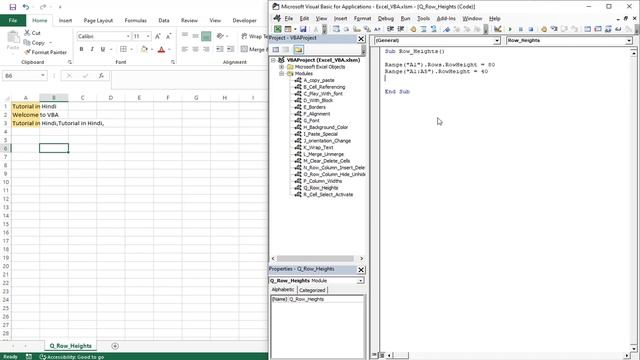
Task: Click the Decrease Font Size icon
Action: point(168,36)
